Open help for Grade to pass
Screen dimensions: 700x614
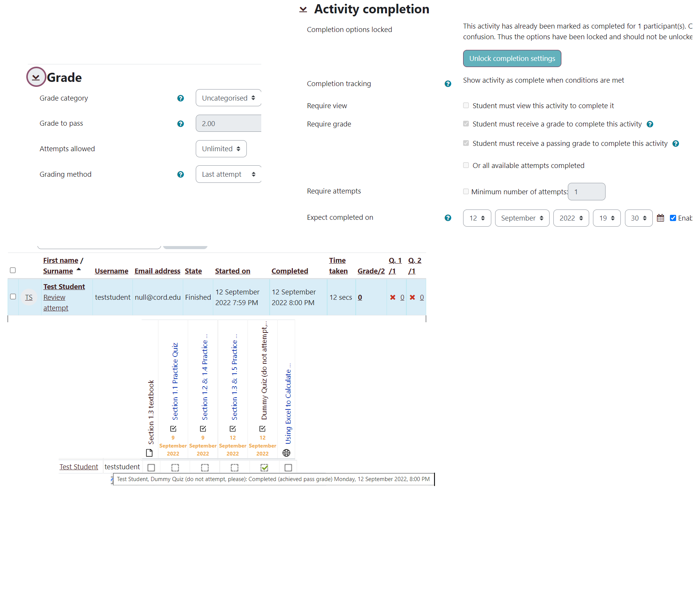click(x=181, y=124)
